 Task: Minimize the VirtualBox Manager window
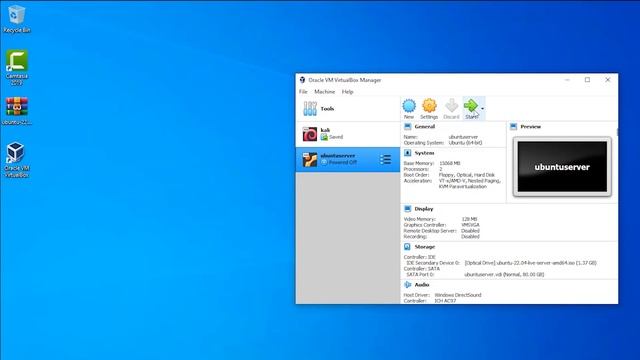[567, 80]
